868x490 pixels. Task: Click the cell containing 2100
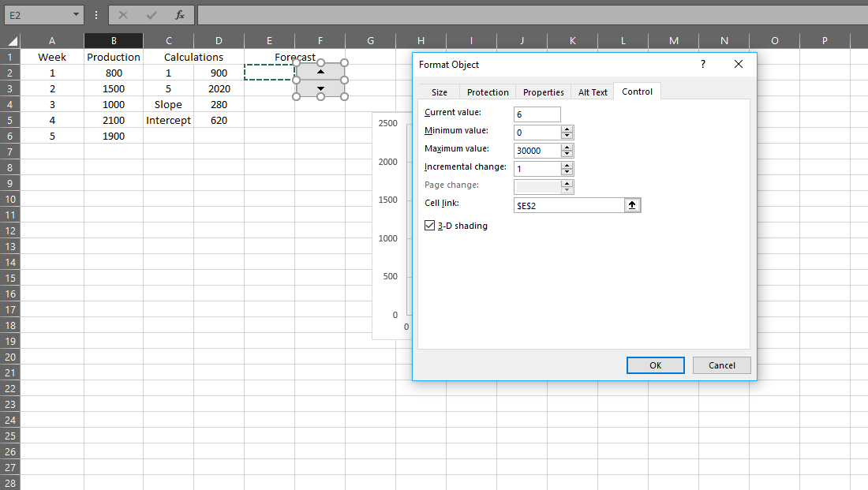(114, 120)
